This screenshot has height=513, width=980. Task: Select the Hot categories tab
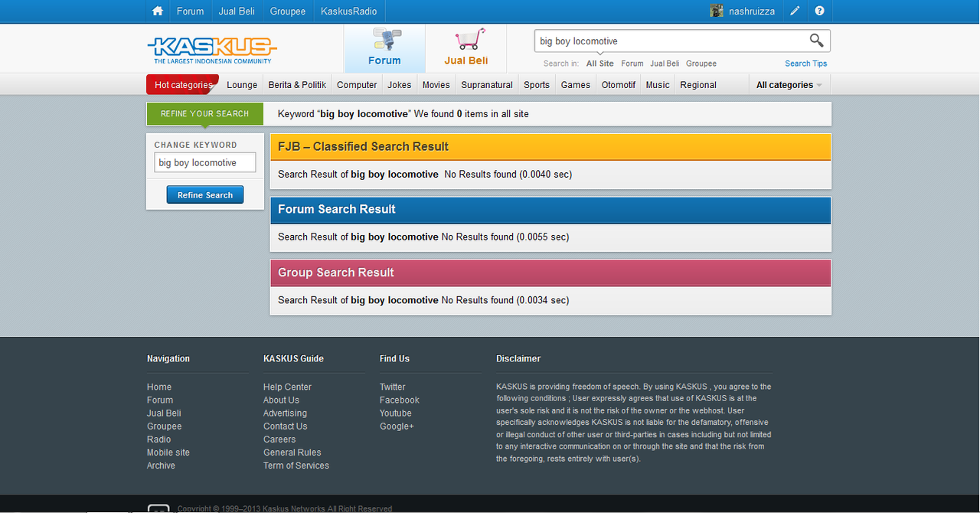[x=183, y=85]
